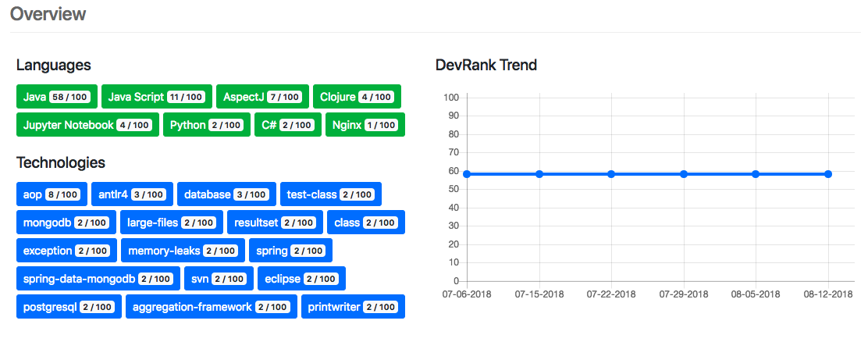The image size is (868, 342).
Task: Select the trend data point for 07-15-2018
Action: [x=539, y=174]
